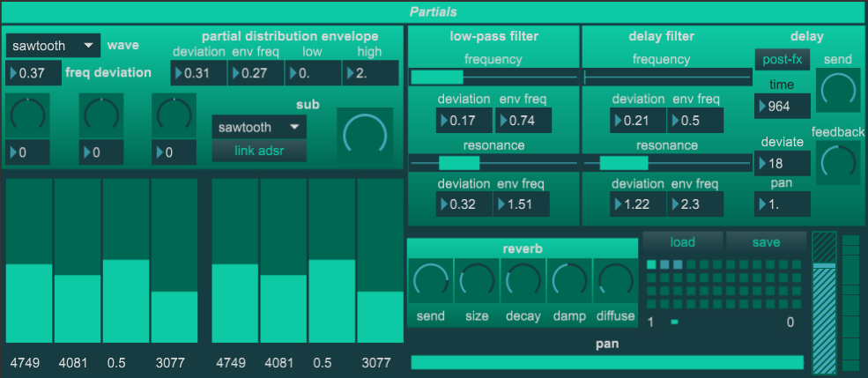Click the load preset button
The height and width of the screenshot is (378, 868).
coord(683,241)
